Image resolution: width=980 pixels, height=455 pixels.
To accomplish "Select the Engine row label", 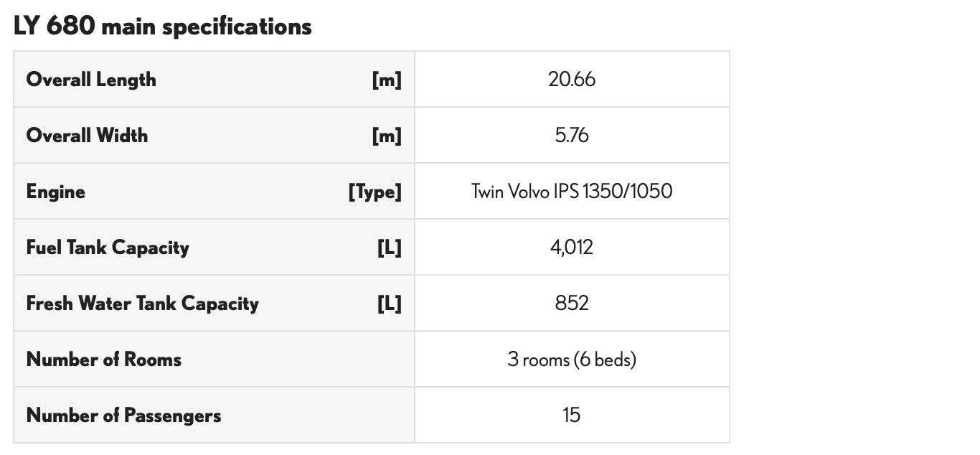I will click(56, 192).
